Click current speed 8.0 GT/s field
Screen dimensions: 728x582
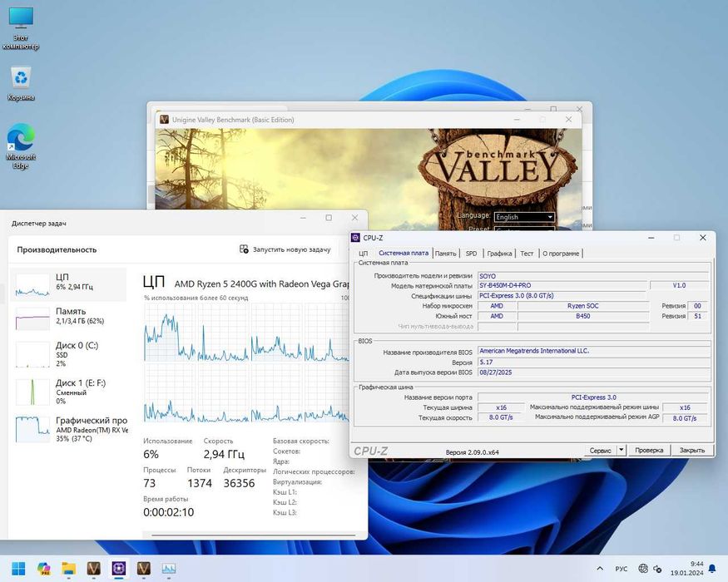[x=501, y=417]
